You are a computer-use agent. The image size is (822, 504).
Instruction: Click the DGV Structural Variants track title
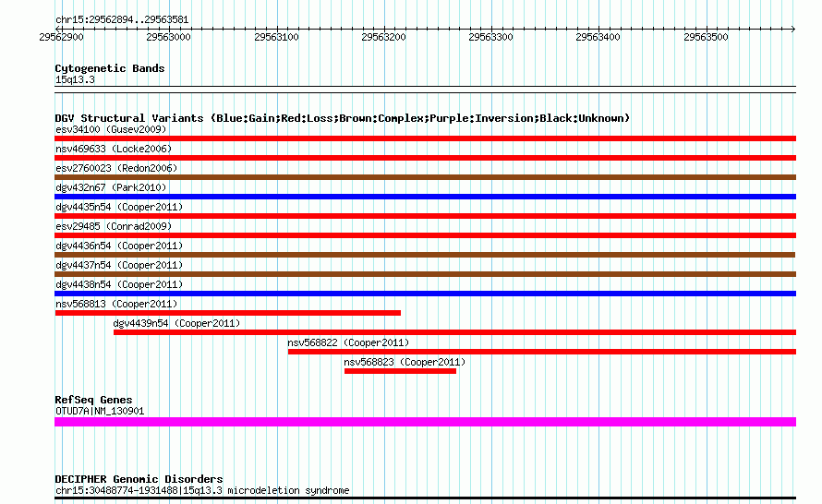click(343, 118)
